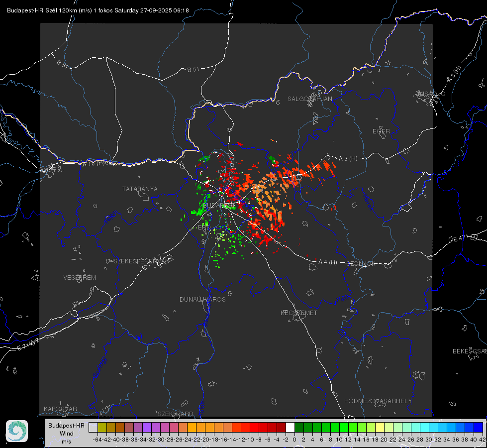Click the ÉRD town label
The width and height of the screenshot is (487, 448).
204,227
